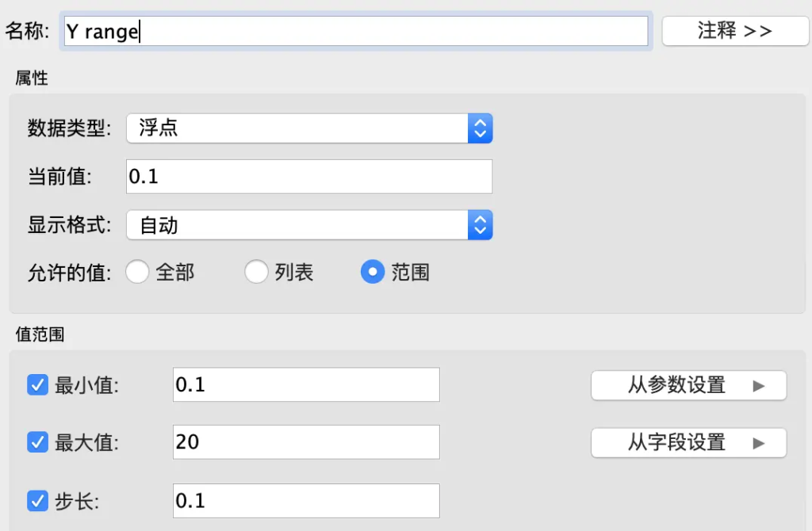Screen dimensions: 812x531
Task: Uncheck the 最小值 checkbox
Action: pyautogui.click(x=37, y=385)
